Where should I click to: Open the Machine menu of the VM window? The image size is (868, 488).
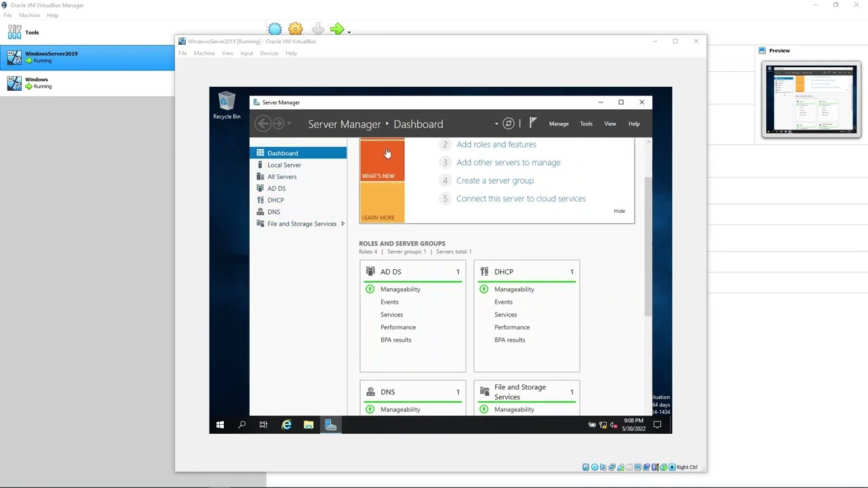tap(204, 54)
